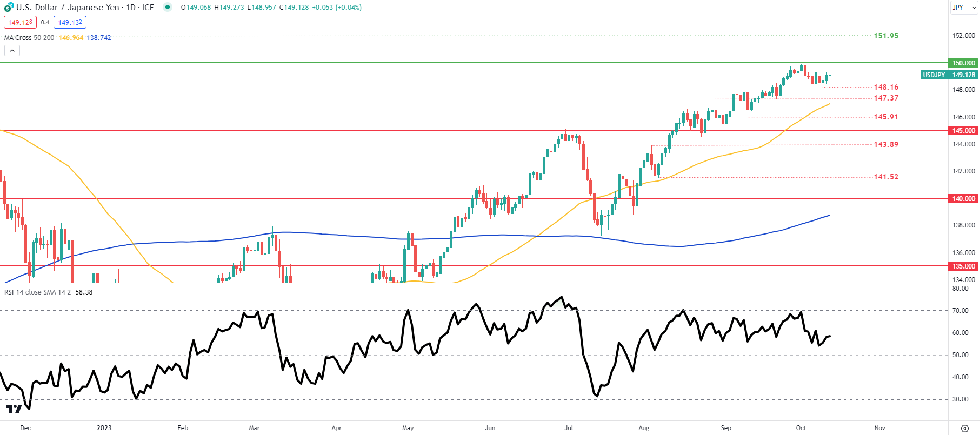The width and height of the screenshot is (980, 435).
Task: Click the Oct label on time axis
Action: [801, 428]
